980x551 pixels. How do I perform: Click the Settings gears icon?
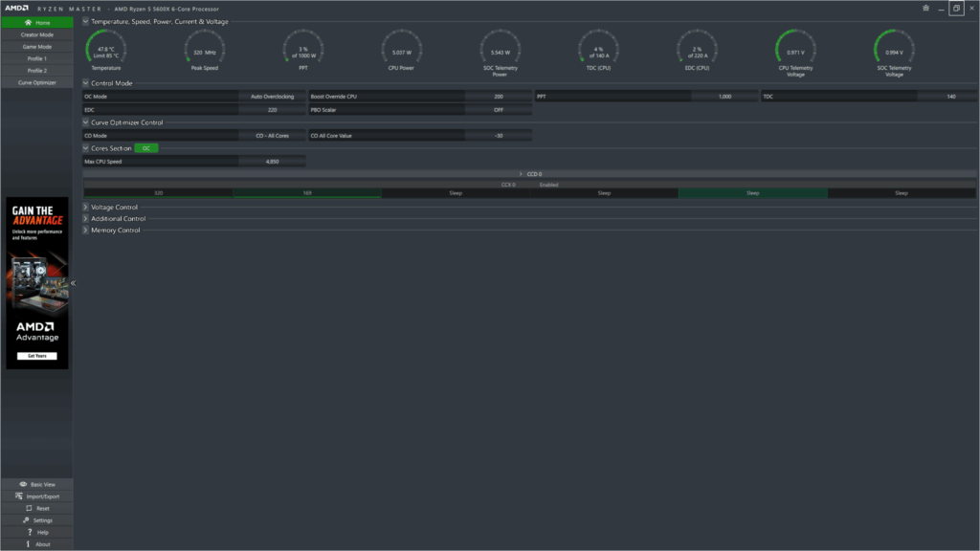26,519
